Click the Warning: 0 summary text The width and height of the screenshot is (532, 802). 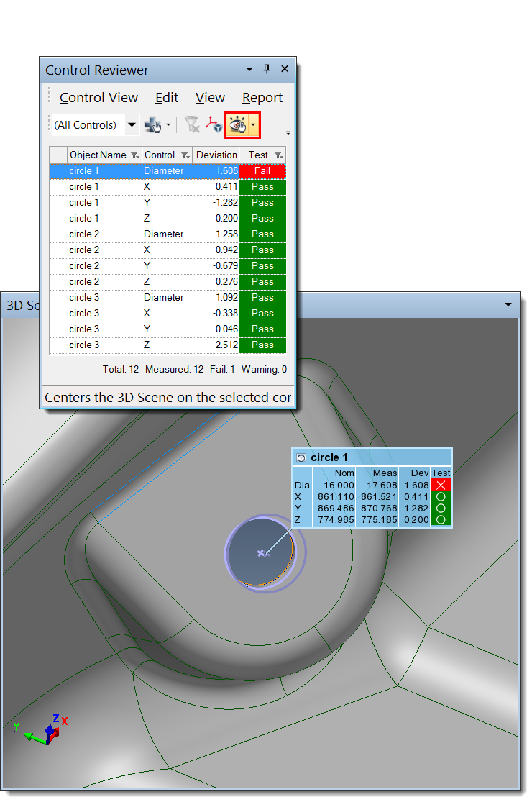(265, 369)
